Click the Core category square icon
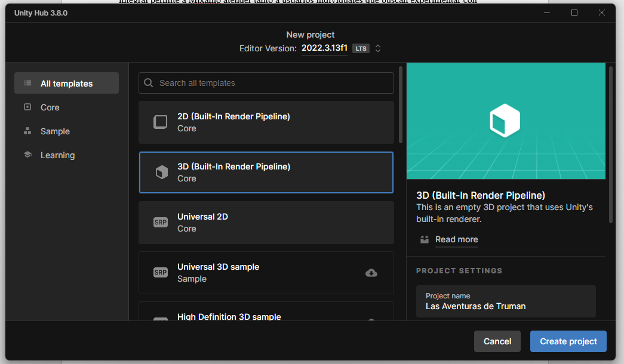The image size is (624, 364). click(27, 107)
